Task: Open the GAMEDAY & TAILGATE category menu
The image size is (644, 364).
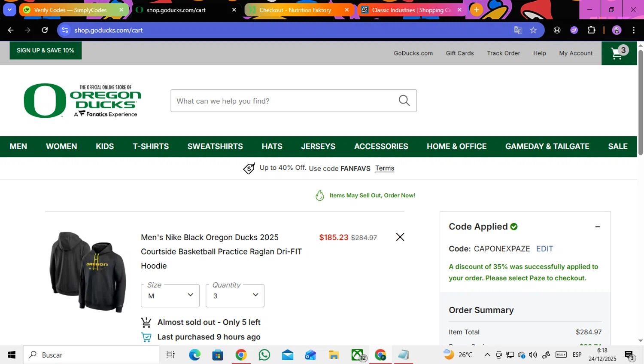Action: (x=547, y=147)
